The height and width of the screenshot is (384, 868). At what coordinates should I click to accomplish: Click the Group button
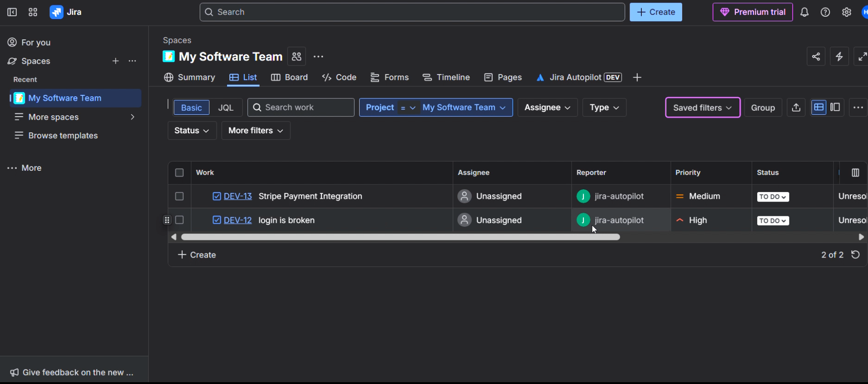point(763,108)
